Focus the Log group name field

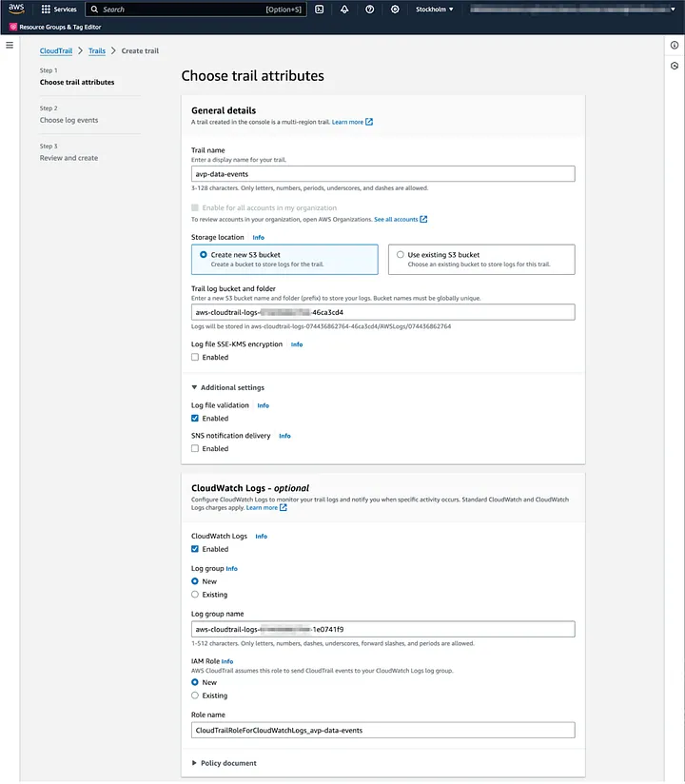(x=383, y=629)
